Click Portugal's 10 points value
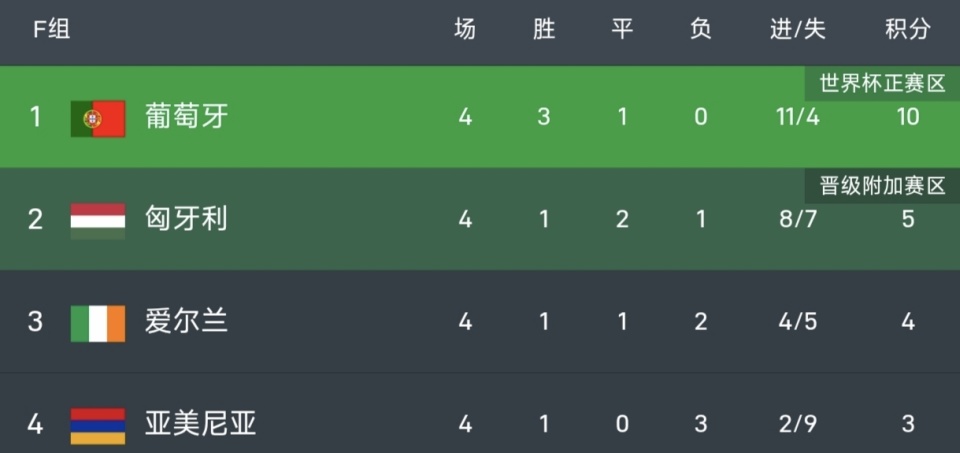960x453 pixels. pos(907,117)
